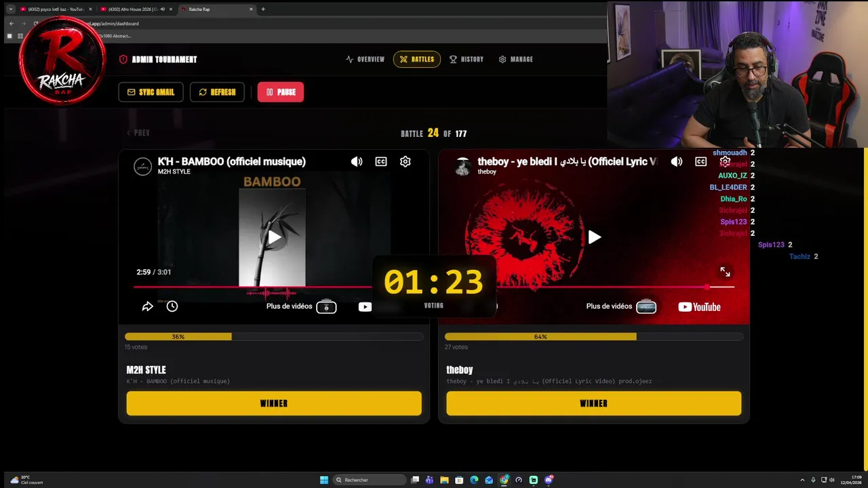Image resolution: width=868 pixels, height=488 pixels.
Task: Open the OVERVIEW tab
Action: tap(365, 59)
